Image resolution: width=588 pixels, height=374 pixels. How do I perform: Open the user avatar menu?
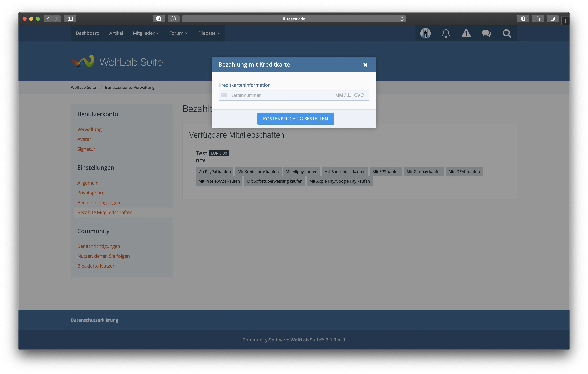point(425,33)
